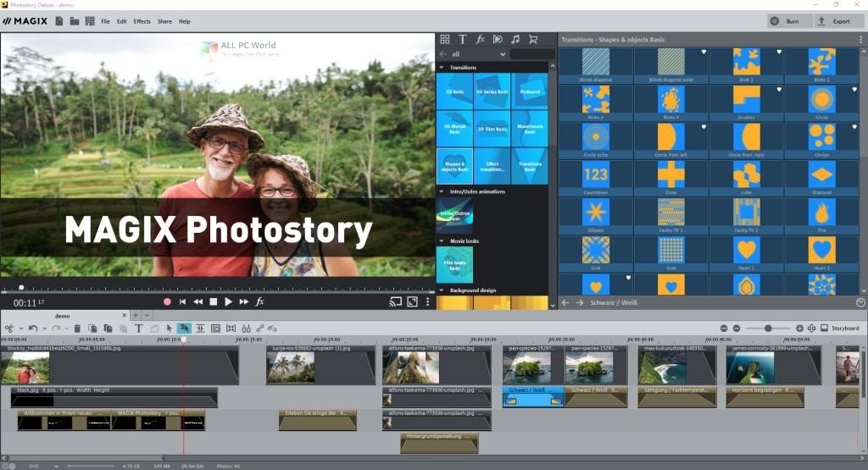
Task: Open fx effects next to playback controls
Action: coord(259,302)
